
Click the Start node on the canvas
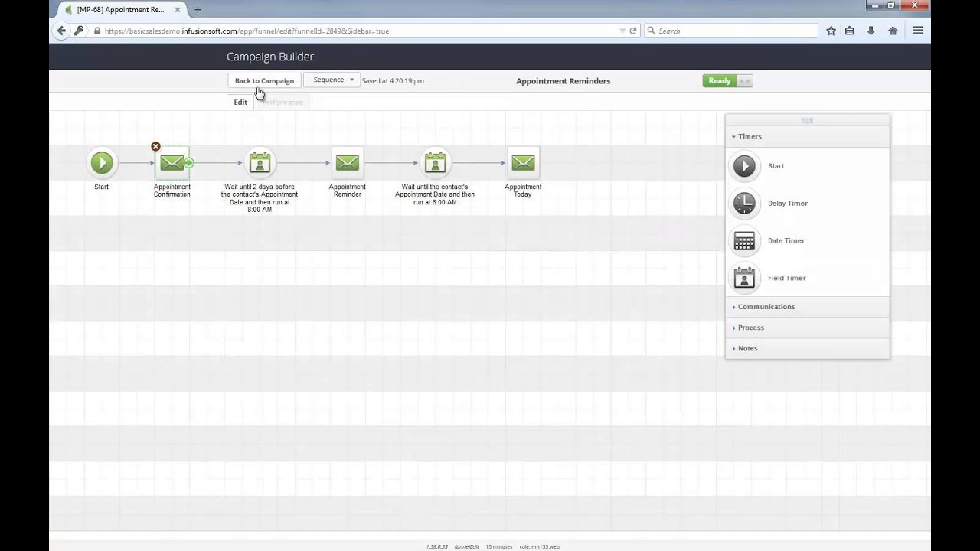point(102,162)
